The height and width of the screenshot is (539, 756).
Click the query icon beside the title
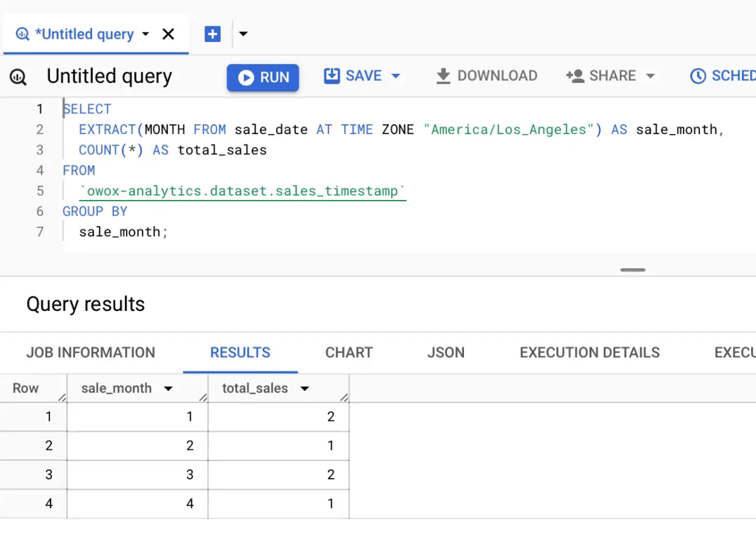click(18, 76)
